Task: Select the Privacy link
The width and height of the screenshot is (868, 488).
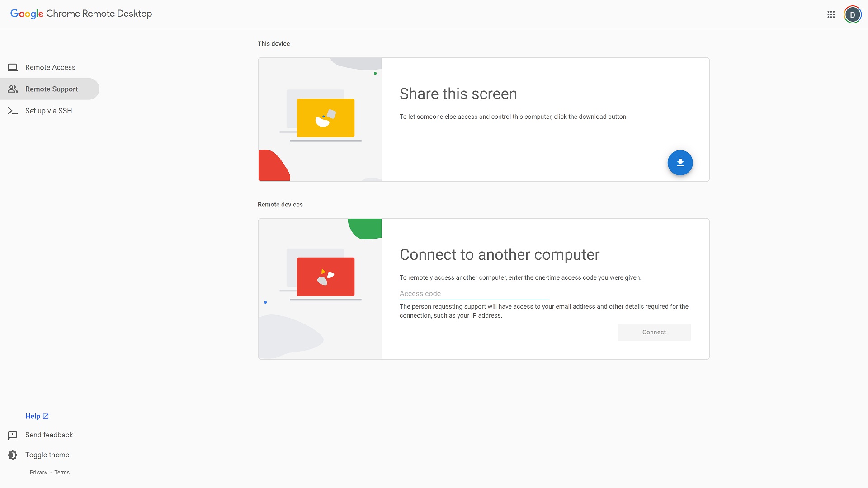Action: click(x=38, y=472)
